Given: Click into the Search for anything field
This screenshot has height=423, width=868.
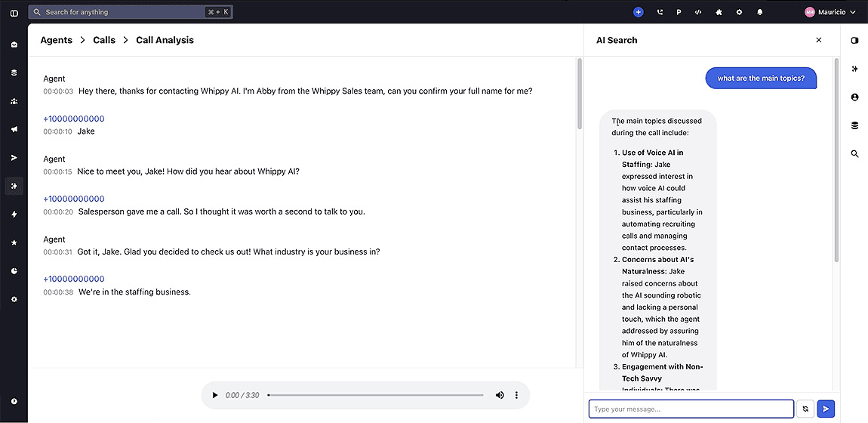Looking at the screenshot, I should click(131, 11).
